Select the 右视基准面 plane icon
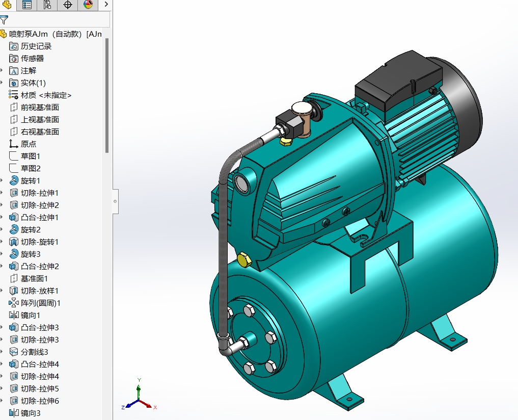The height and width of the screenshot is (420, 518). coord(14,132)
